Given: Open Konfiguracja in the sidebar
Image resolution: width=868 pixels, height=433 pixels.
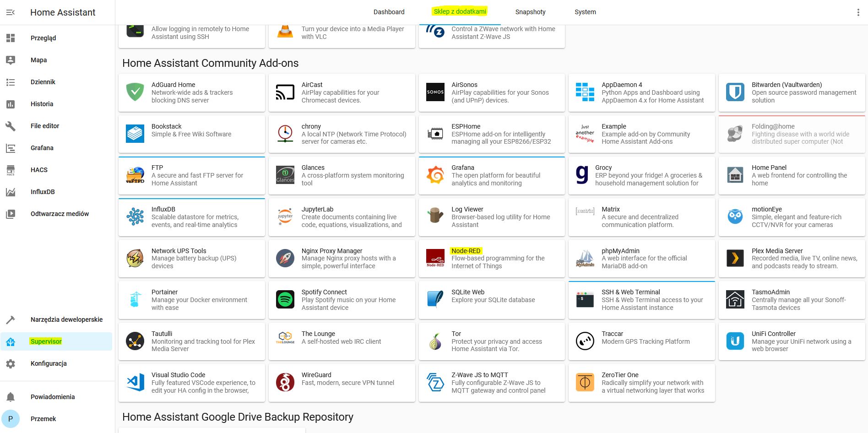Looking at the screenshot, I should 49,363.
